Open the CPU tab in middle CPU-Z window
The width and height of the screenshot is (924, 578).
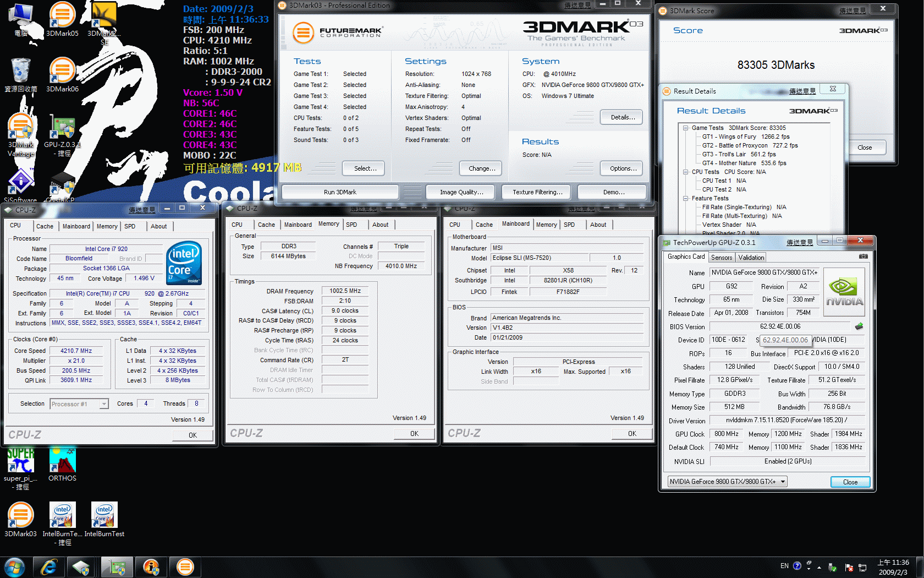237,225
